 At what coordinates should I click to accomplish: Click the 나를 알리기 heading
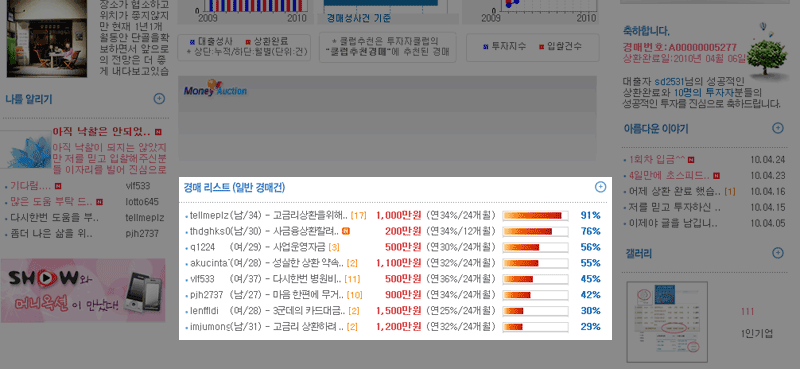coord(29,99)
